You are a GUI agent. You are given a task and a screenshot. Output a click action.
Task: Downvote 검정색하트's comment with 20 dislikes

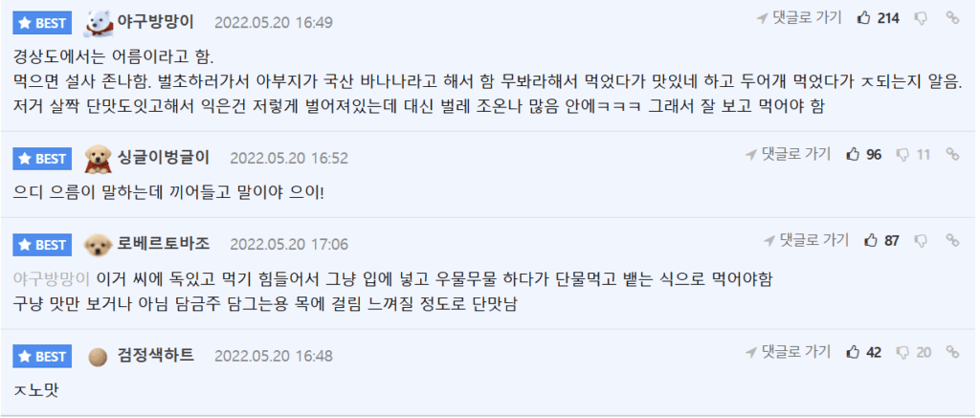pos(903,352)
